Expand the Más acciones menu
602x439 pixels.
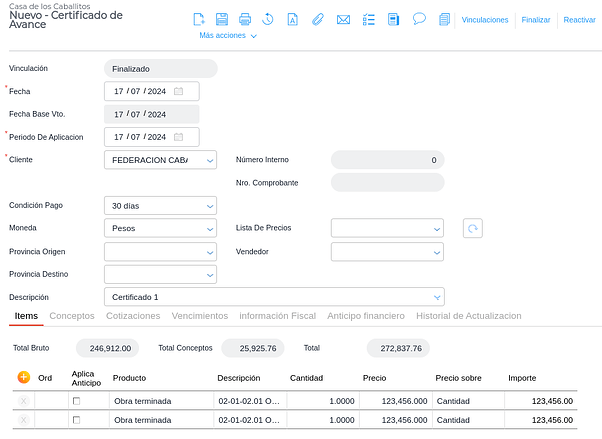click(x=228, y=36)
